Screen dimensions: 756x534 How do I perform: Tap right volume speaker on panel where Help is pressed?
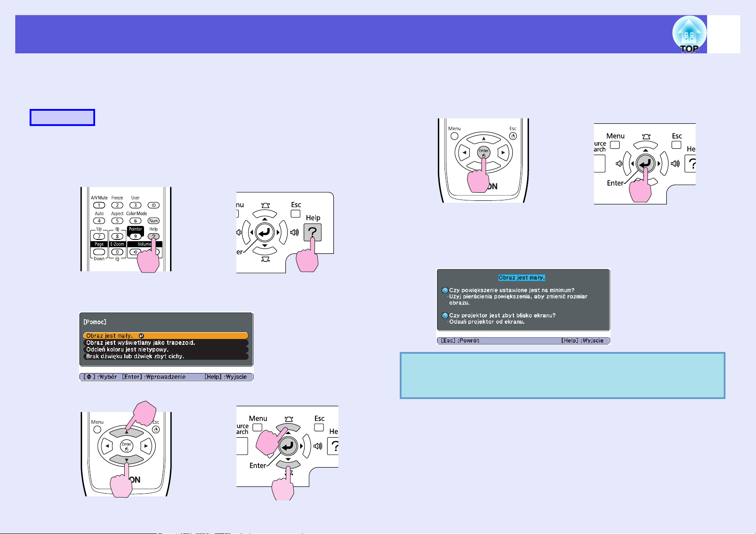click(294, 232)
